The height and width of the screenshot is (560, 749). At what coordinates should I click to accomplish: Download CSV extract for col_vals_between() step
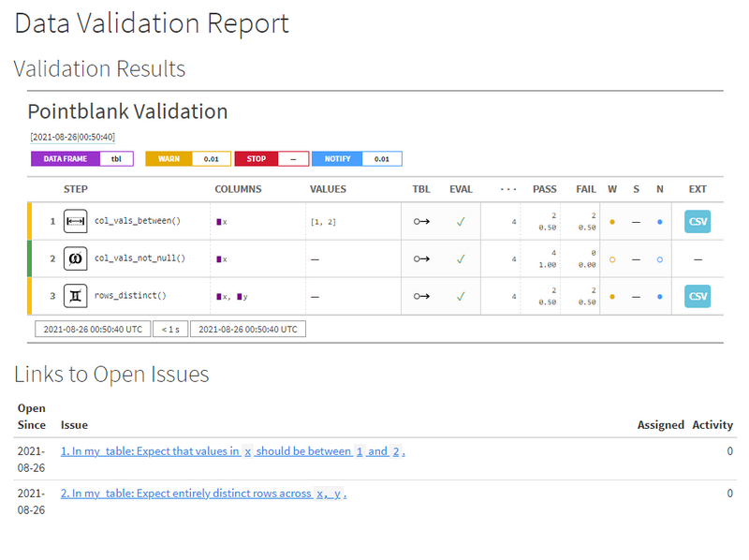[x=698, y=221]
